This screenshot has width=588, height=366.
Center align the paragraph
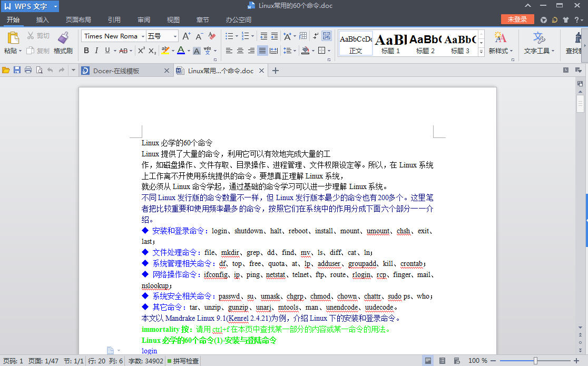point(240,51)
